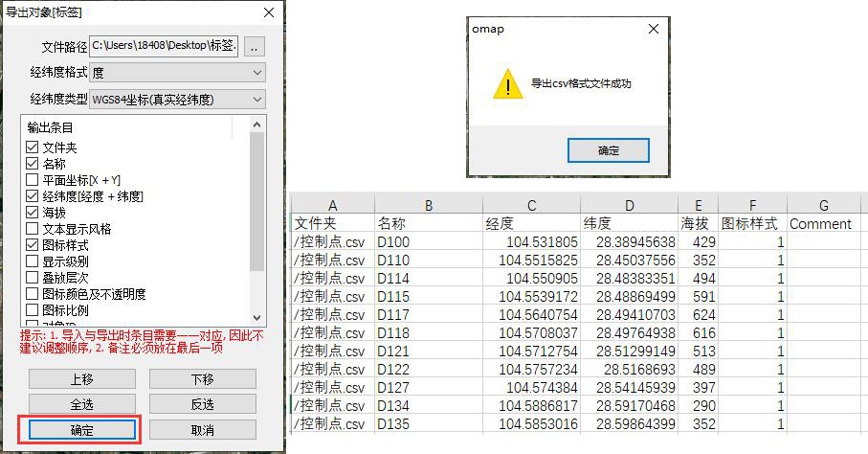868x454 pixels.
Task: Enable the 平面坐标[X + Y] checkbox
Action: coord(33,180)
